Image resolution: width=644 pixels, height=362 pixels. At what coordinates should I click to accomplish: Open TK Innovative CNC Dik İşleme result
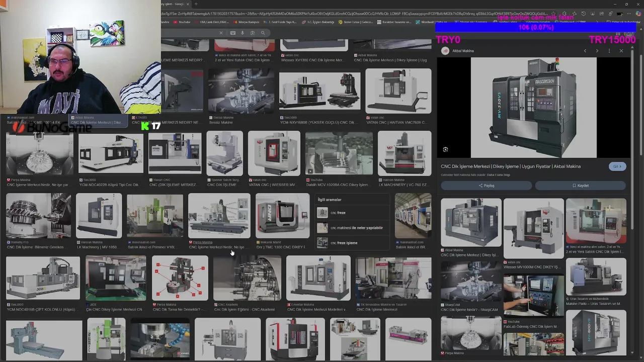(x=393, y=278)
